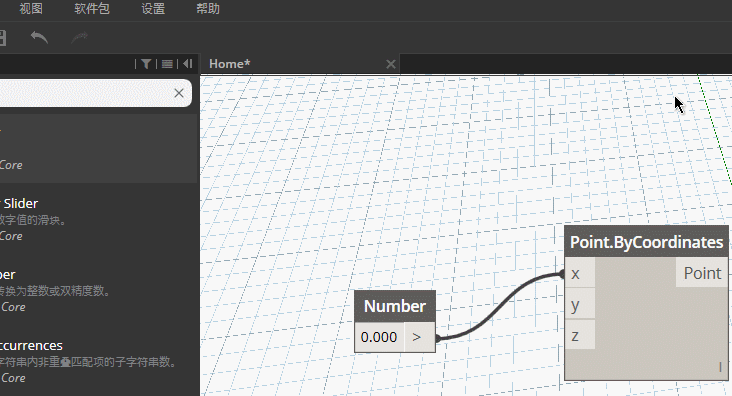Viewport: 732px width, 396px height.
Task: Open library filter funnel icon
Action: pos(146,64)
